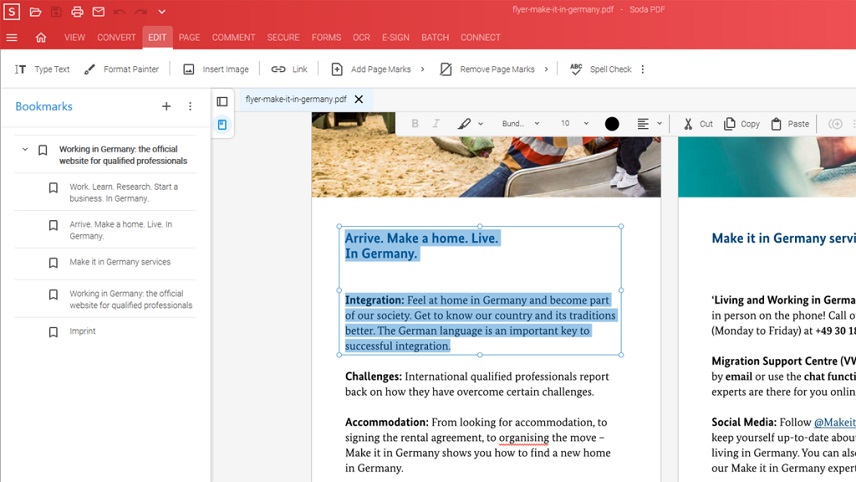Redo the last action
The height and width of the screenshot is (482, 856).
tap(141, 11)
